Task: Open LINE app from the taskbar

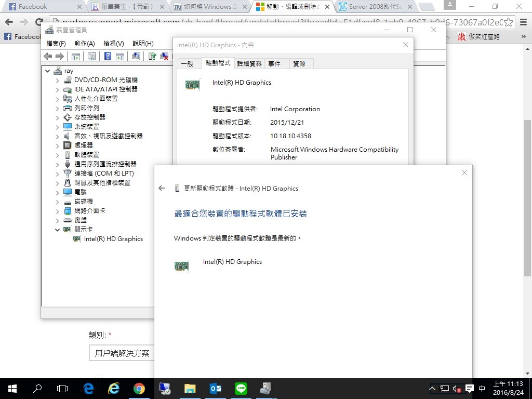Action: 241,389
